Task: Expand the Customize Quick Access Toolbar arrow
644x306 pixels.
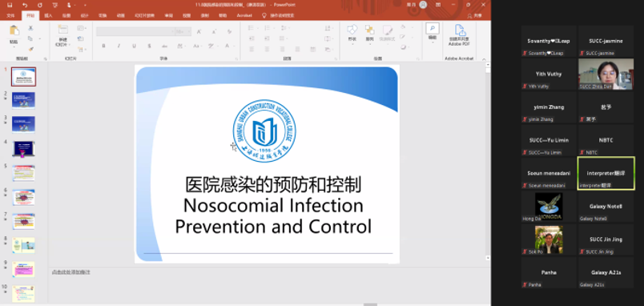Action: click(x=85, y=6)
